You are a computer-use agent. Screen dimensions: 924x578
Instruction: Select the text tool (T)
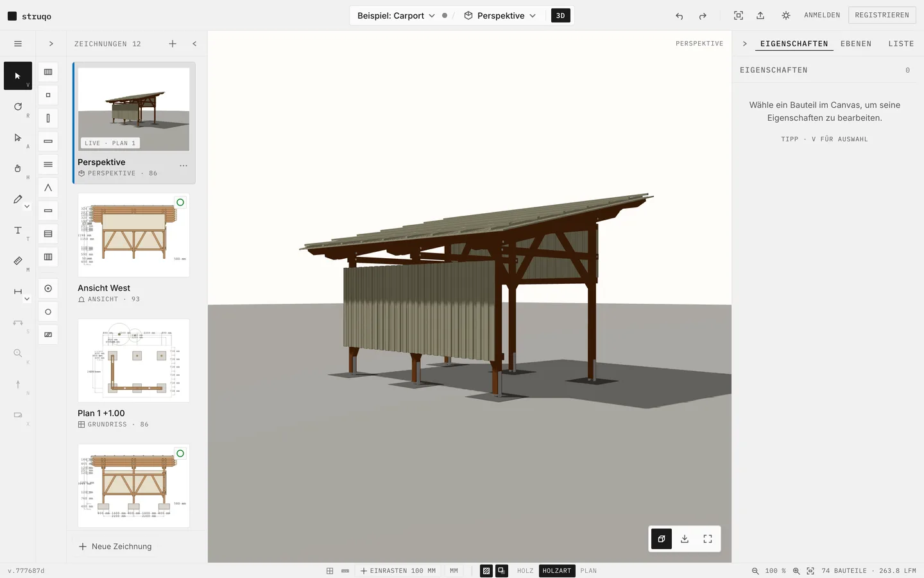(x=18, y=230)
